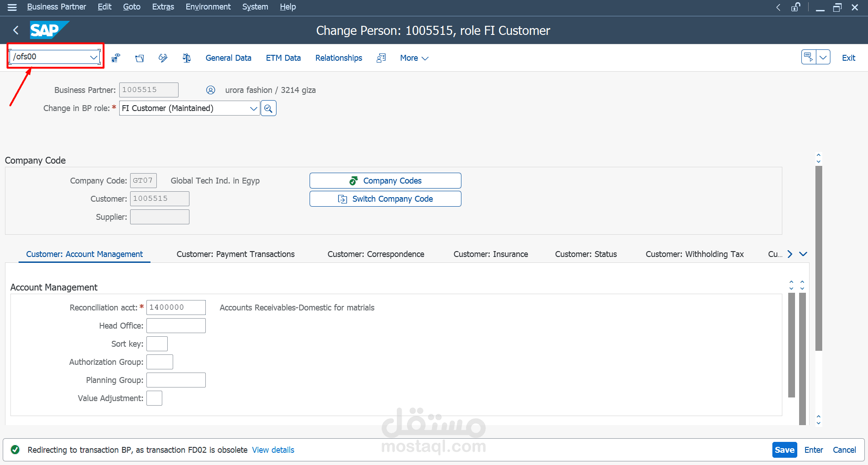Toggle the right expander arrows above Account Management scrollbar
Viewport: 868px width, 465px height.
pyautogui.click(x=802, y=285)
